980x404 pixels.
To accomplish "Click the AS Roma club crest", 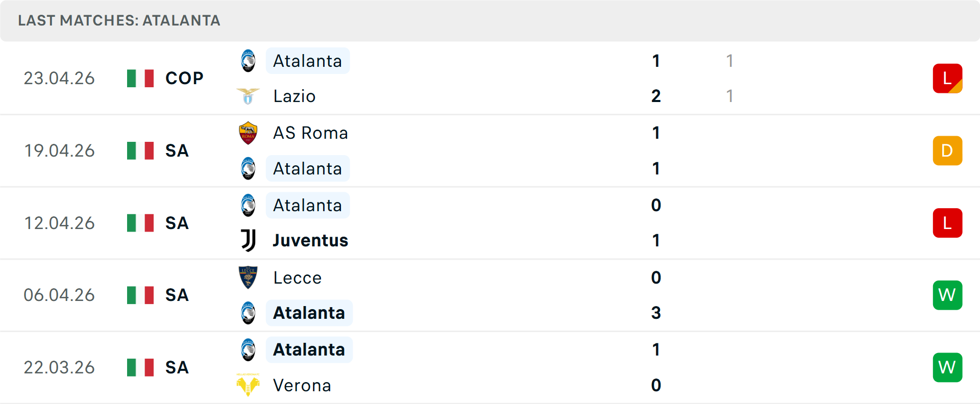I will (x=248, y=133).
